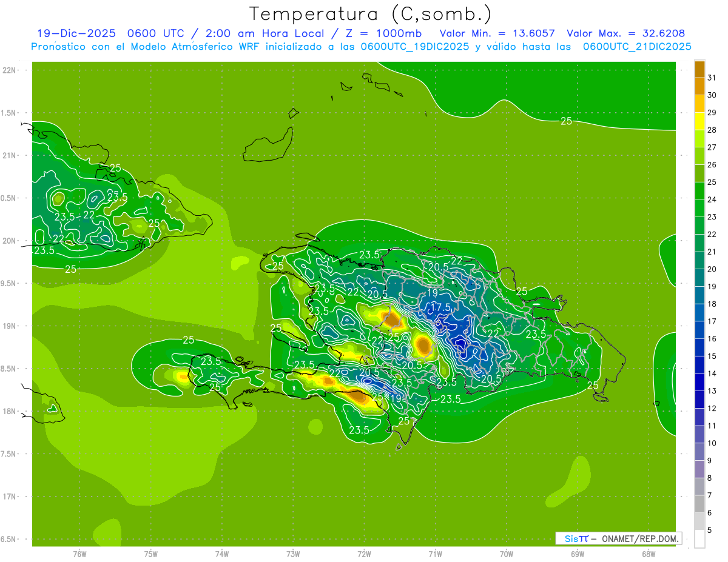The image size is (728, 562).
Task: Click the legend value 31 on color bar
Action: (712, 78)
